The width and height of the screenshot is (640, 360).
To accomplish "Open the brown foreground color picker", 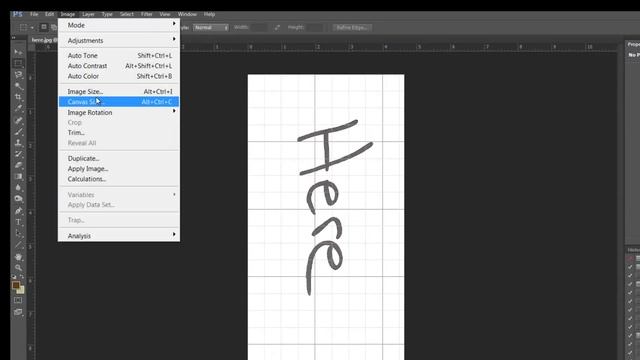I will click(16, 285).
